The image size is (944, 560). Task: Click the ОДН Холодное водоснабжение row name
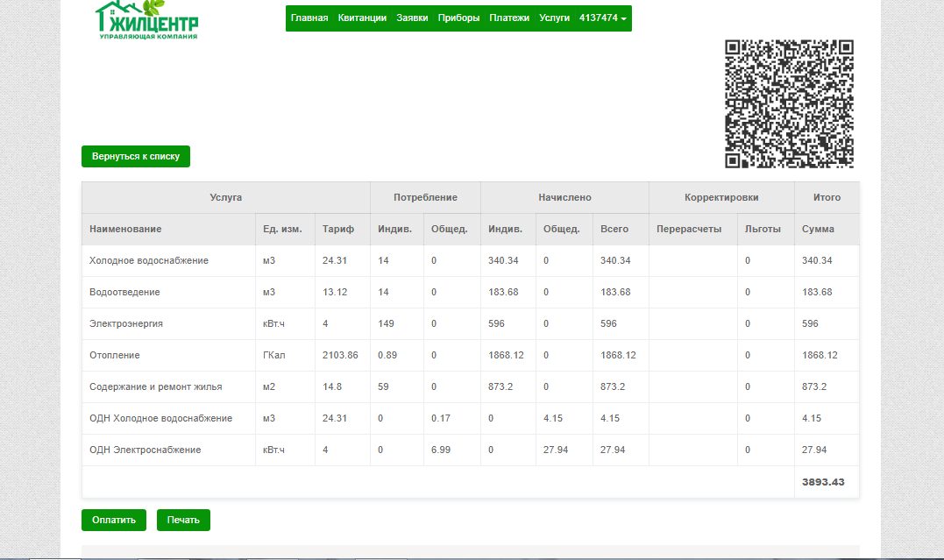tap(160, 419)
